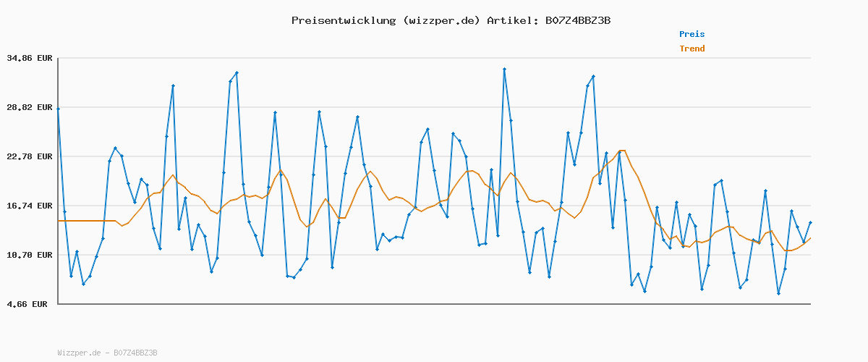Click the highest peak of the orange trend line

coord(622,151)
